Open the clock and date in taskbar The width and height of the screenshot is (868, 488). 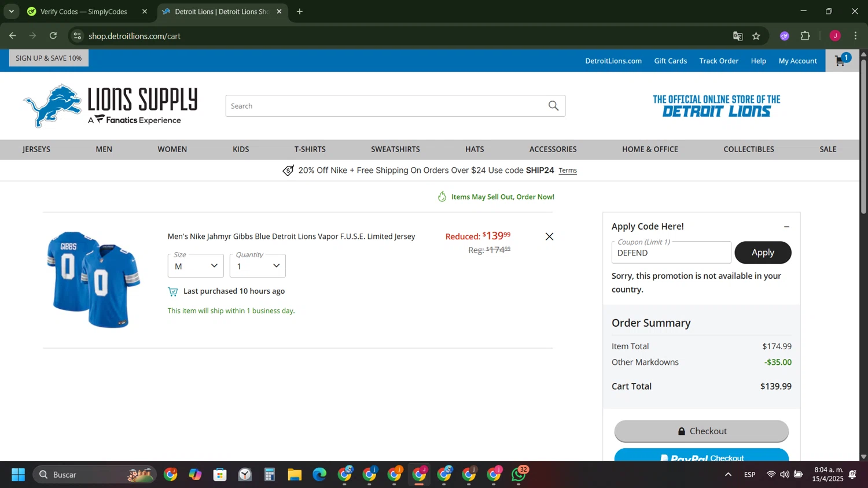coord(828,474)
